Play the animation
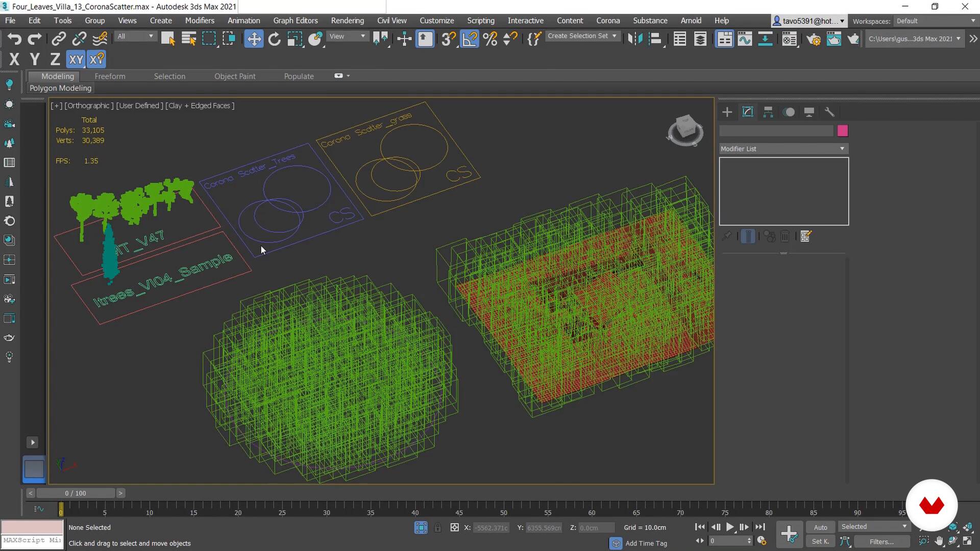Image resolution: width=980 pixels, height=551 pixels. coord(730,527)
